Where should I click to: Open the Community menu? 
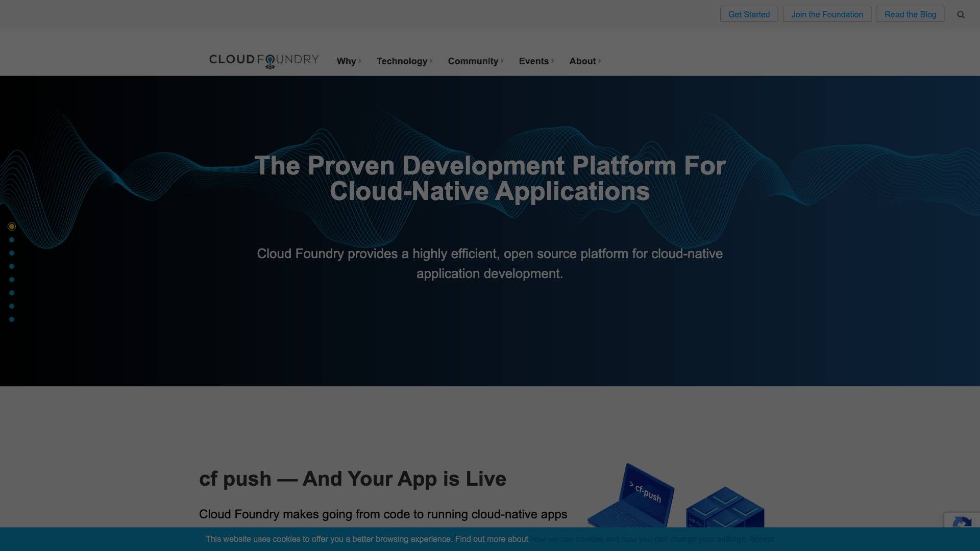473,61
